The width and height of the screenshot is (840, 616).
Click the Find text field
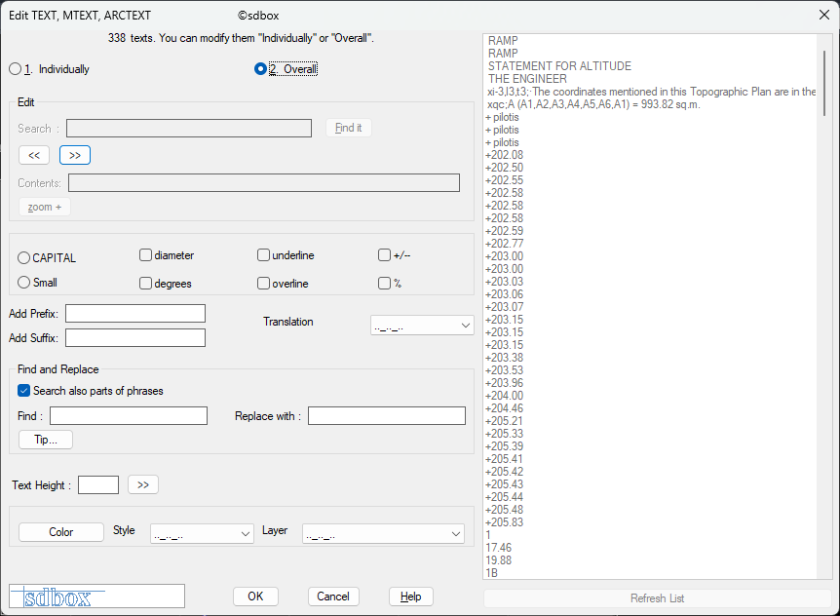(129, 415)
